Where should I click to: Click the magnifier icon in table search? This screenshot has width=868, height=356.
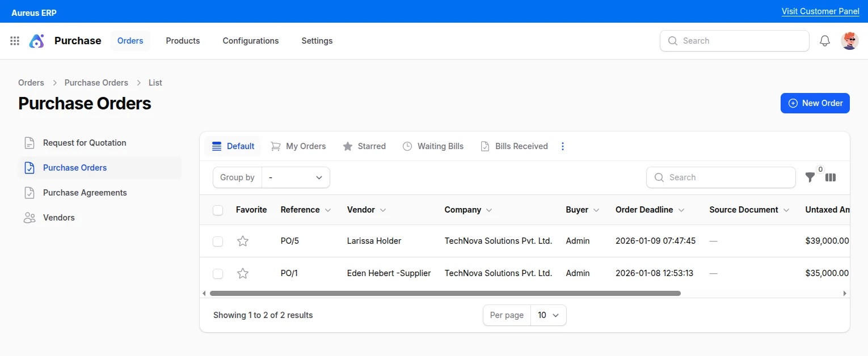coord(659,177)
